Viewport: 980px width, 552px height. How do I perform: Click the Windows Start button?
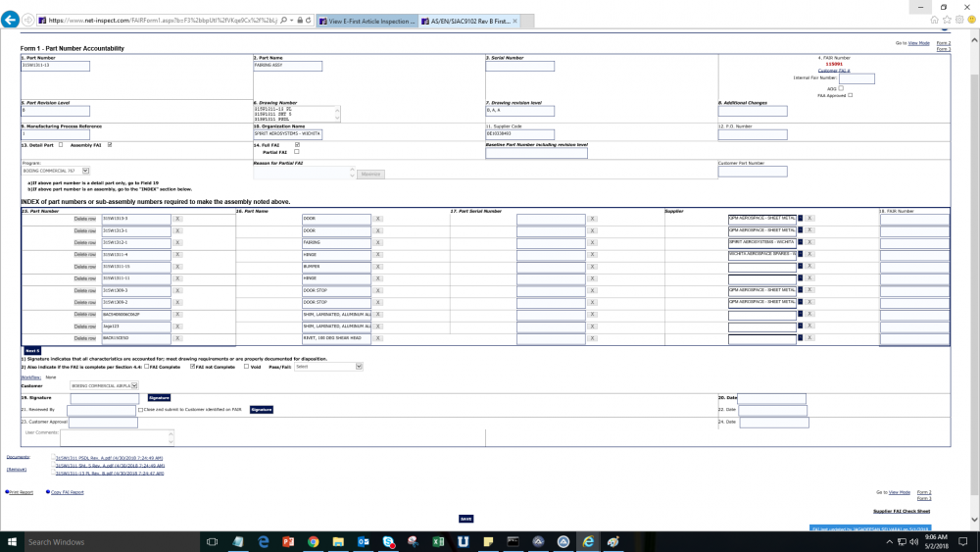9,541
